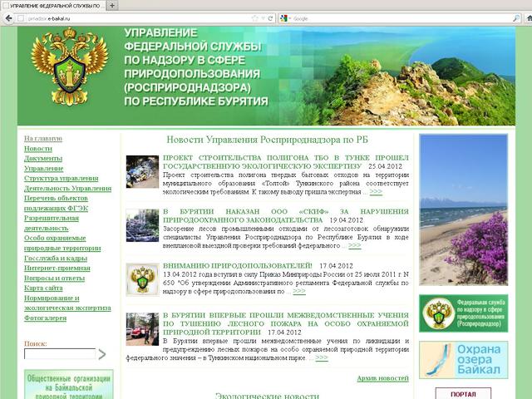Open the Архив новостей link
The width and height of the screenshot is (532, 399).
382,378
